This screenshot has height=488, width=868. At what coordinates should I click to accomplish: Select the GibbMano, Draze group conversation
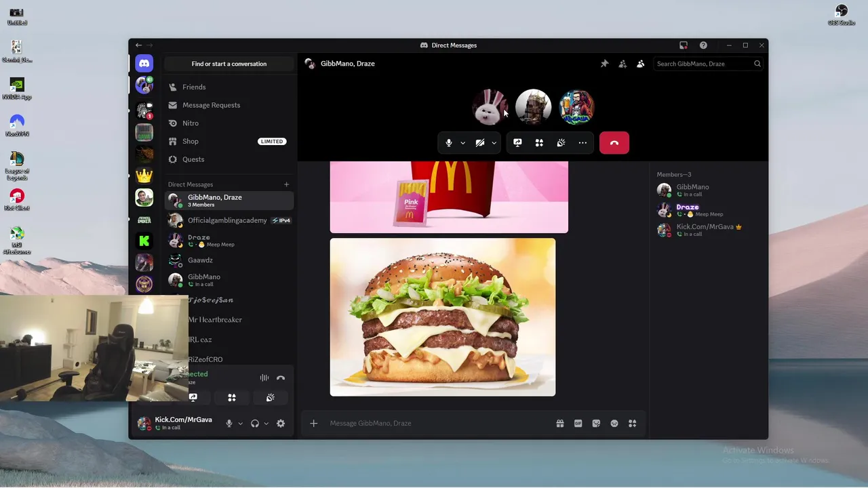229,201
